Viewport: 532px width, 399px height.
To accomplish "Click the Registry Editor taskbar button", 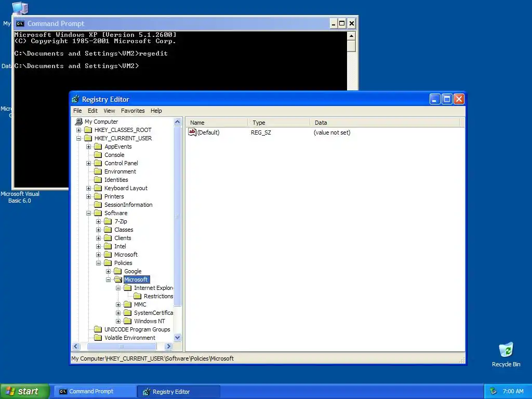I will click(x=179, y=392).
